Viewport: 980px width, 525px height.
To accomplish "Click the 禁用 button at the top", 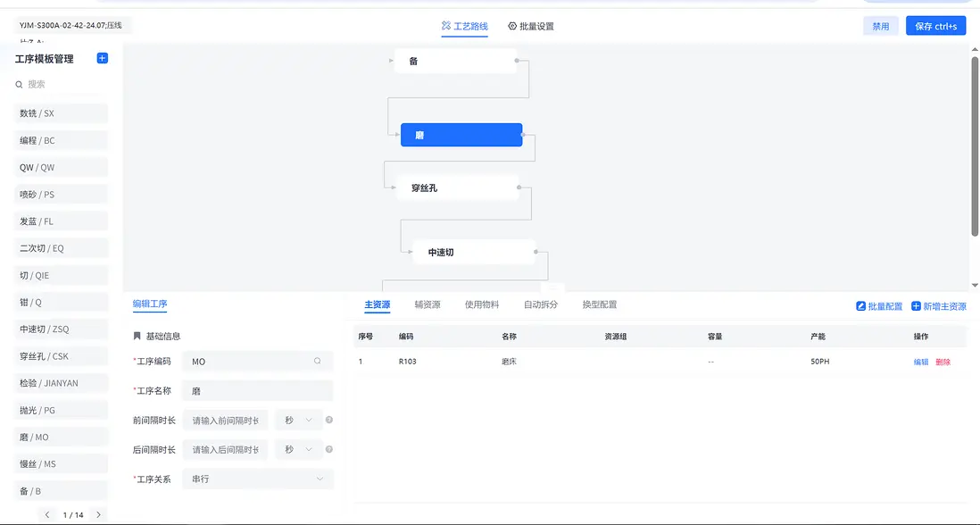I will point(881,25).
